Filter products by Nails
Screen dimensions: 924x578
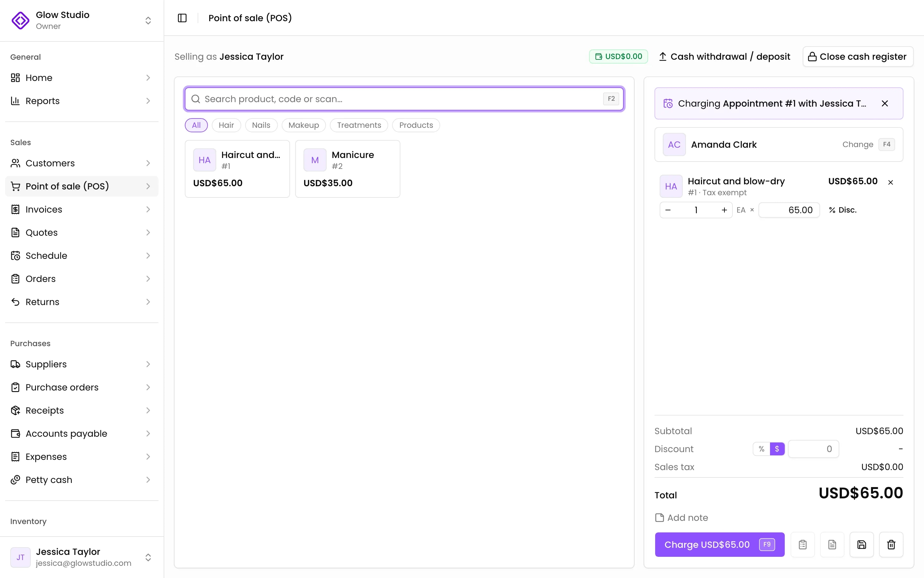(261, 125)
